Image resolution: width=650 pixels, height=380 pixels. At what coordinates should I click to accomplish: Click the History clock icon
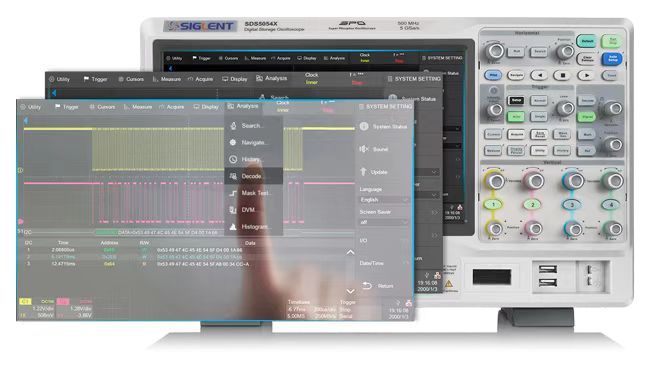233,160
